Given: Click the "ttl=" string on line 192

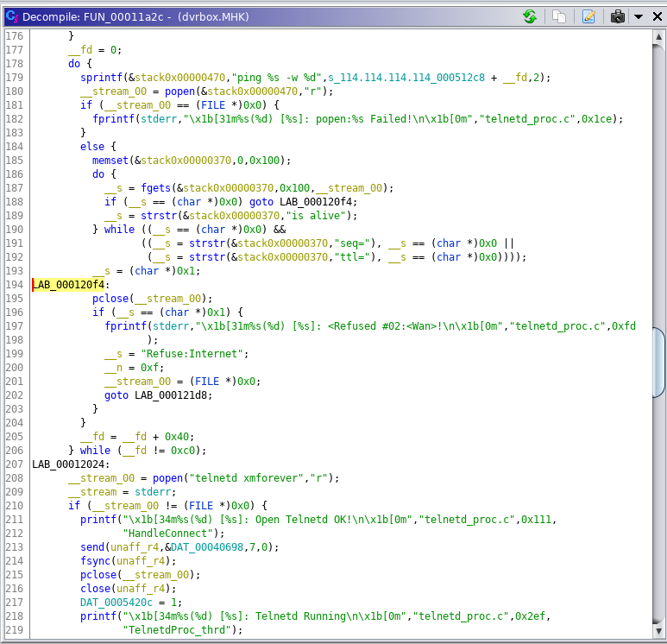Looking at the screenshot, I should pyautogui.click(x=352, y=257).
